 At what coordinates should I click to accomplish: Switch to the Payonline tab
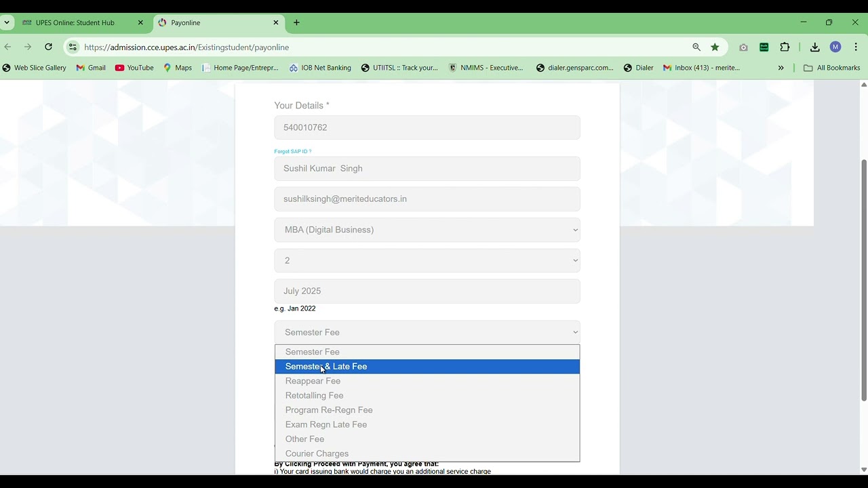tap(219, 22)
